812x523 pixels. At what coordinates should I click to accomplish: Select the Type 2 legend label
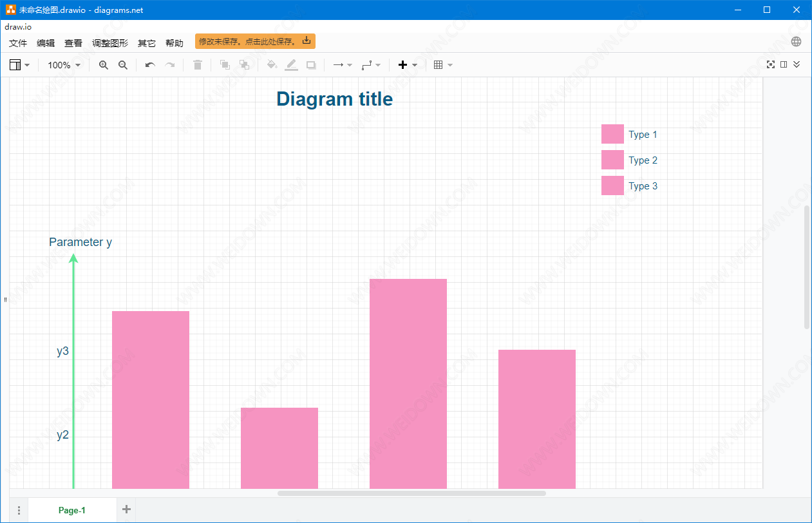point(643,160)
